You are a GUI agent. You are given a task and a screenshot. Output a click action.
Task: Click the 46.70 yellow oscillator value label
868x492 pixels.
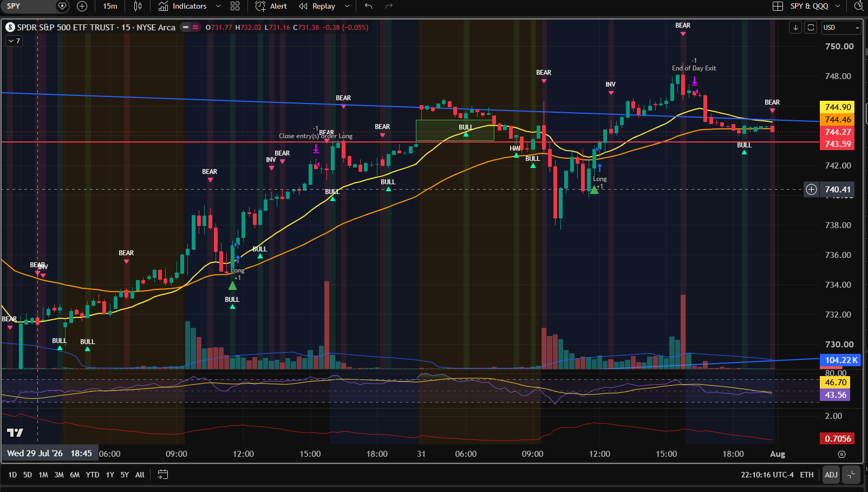[x=836, y=383]
